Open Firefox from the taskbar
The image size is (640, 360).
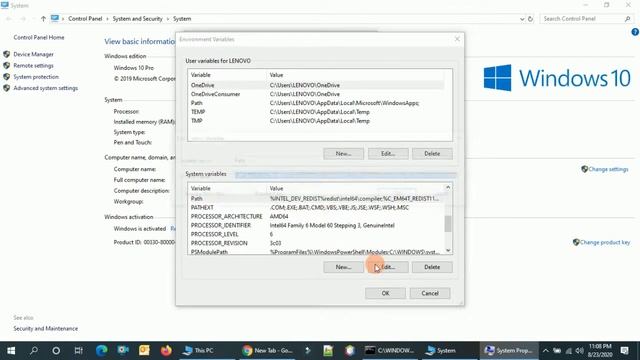click(166, 350)
